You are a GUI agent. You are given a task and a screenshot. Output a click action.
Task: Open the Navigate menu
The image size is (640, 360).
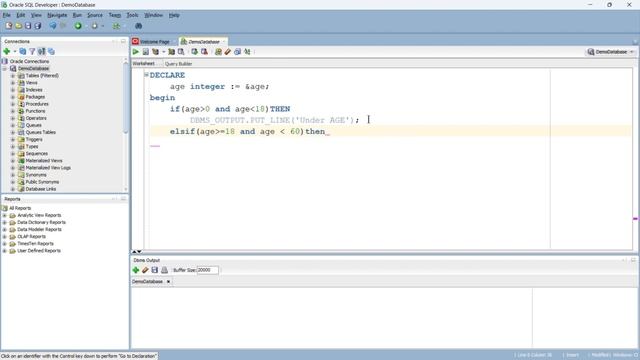pos(57,15)
